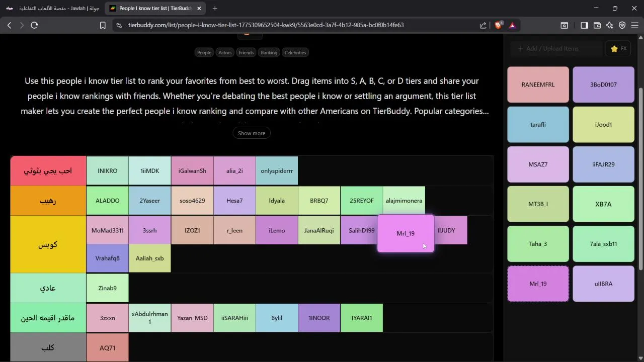Screen dimensions: 644x362
Task: Select the 3BoD0107 item card
Action: (603, 84)
